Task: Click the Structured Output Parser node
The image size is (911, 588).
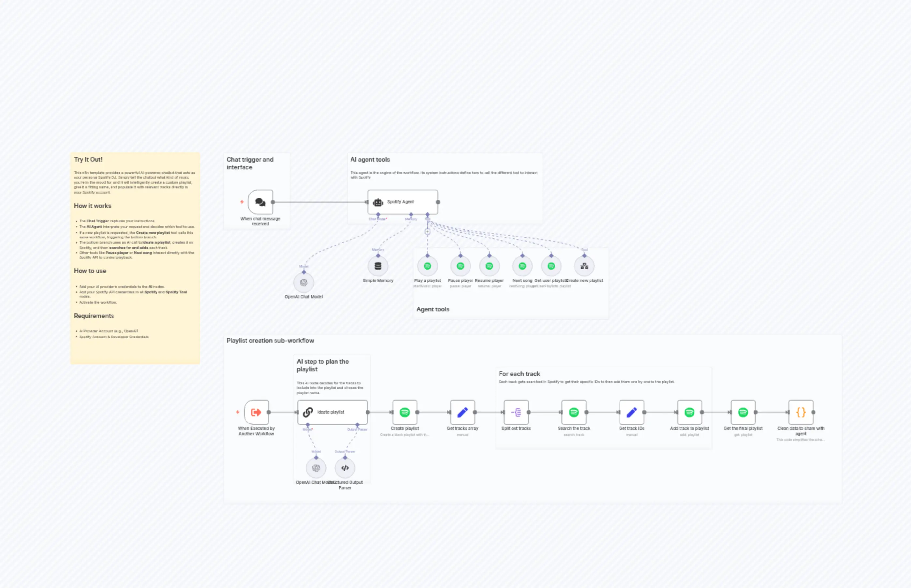Action: (x=345, y=467)
